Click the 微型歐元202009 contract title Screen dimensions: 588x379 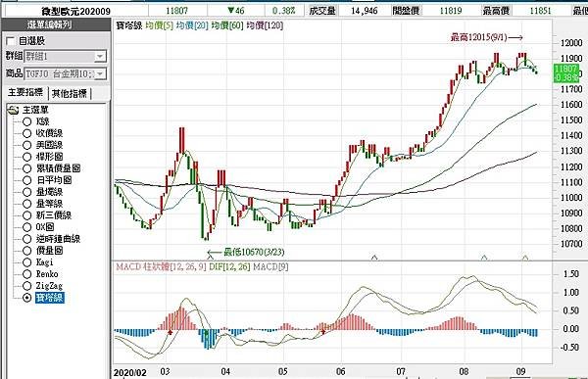point(75,11)
